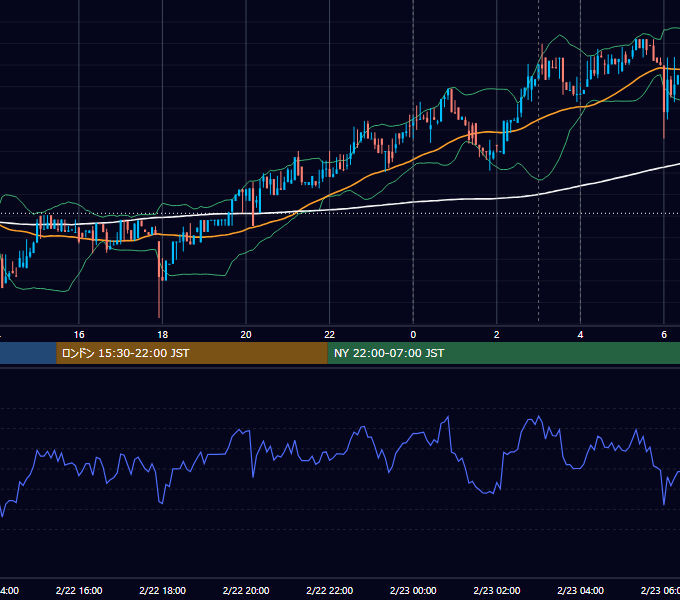Click the ロンドン 15:30-22:00 JST session bar
Viewport: 680px width, 600px height.
click(192, 353)
